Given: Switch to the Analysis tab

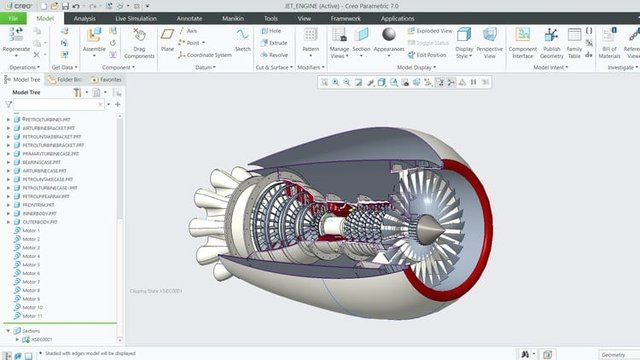Looking at the screenshot, I should (x=84, y=18).
